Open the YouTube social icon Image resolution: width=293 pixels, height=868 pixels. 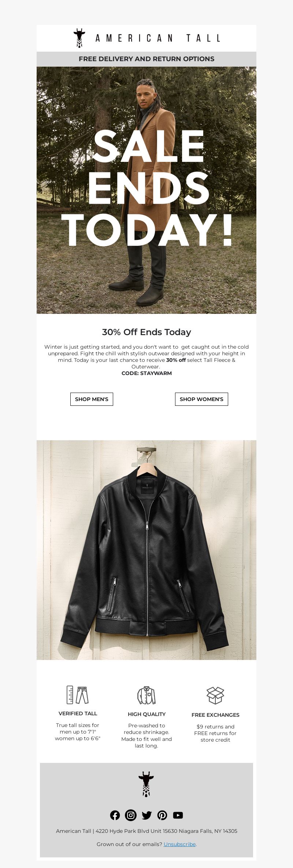coord(178,815)
